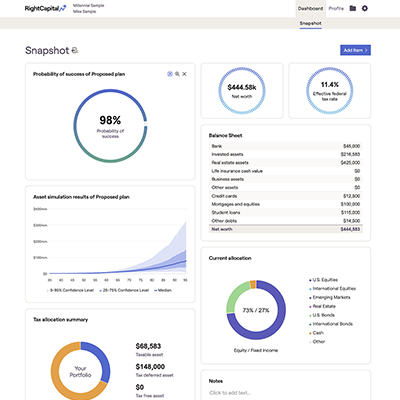Viewport: 400px width, 400px height.
Task: Close the Probability of success card
Action: [x=184, y=74]
